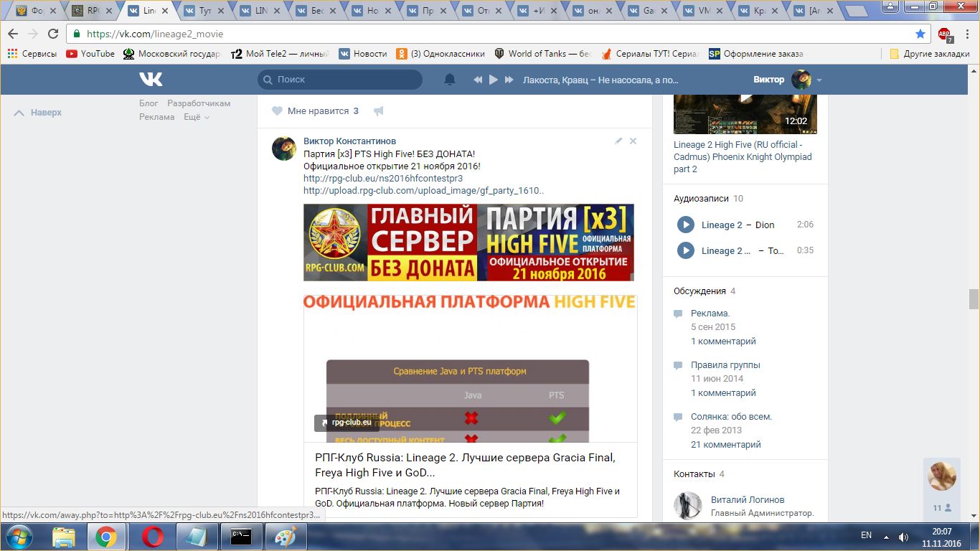Open the Контакты section header
Image resolution: width=980 pixels, height=551 pixels.
click(694, 474)
